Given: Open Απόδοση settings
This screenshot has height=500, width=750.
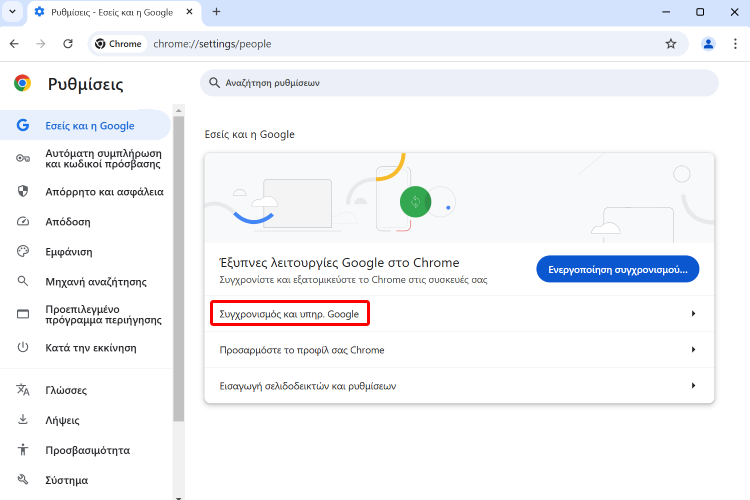Looking at the screenshot, I should pyautogui.click(x=86, y=222).
